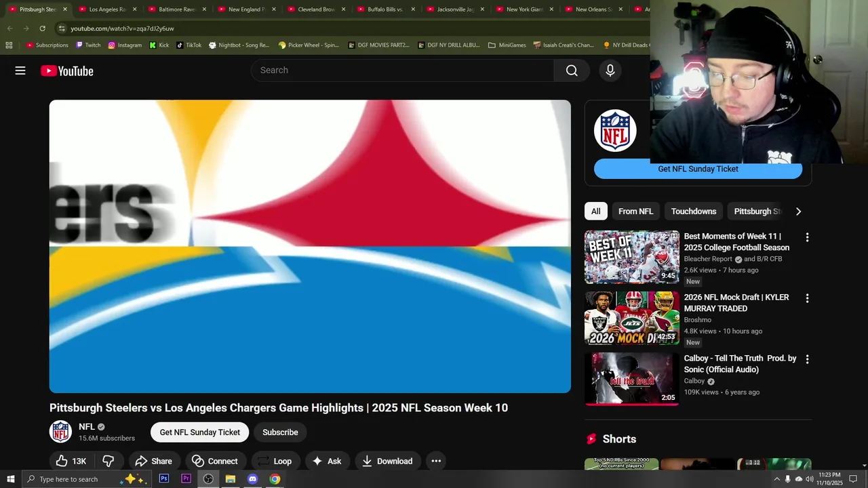
Task: Dislike the video with thumbs down
Action: (108, 461)
